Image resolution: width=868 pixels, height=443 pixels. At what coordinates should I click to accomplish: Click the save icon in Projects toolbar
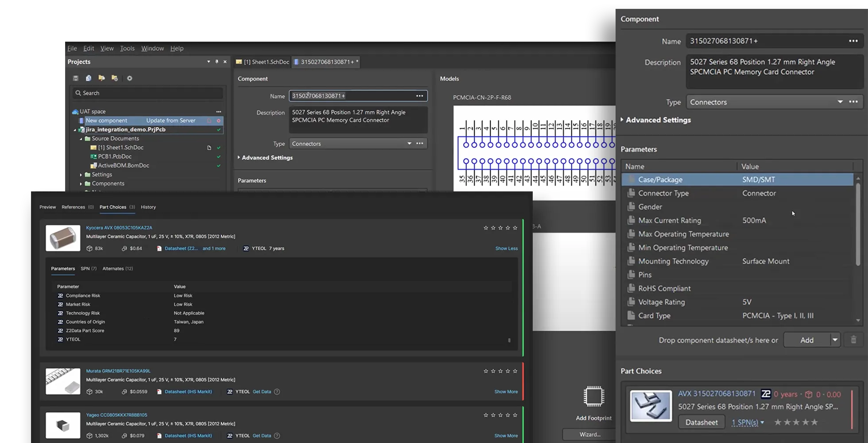point(76,78)
